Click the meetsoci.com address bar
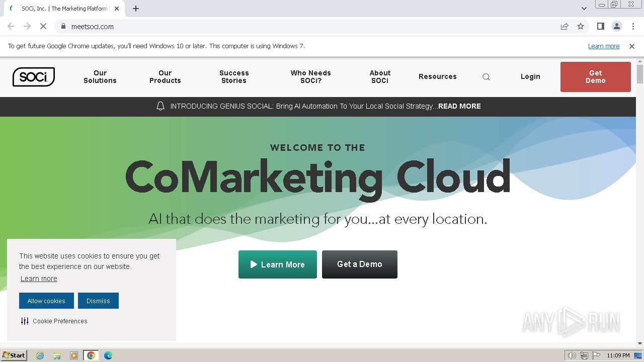Viewport: 644px width, 362px height. (302, 27)
